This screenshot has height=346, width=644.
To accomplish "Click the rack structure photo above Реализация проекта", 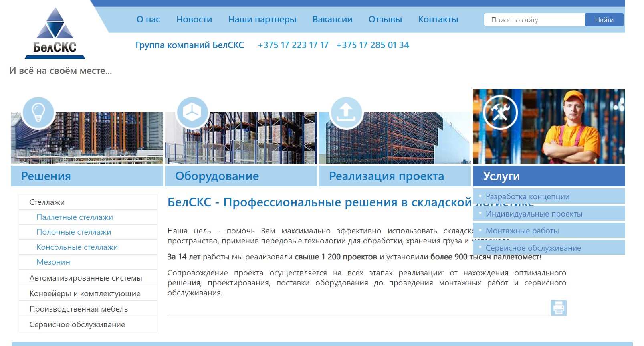I will click(395, 138).
